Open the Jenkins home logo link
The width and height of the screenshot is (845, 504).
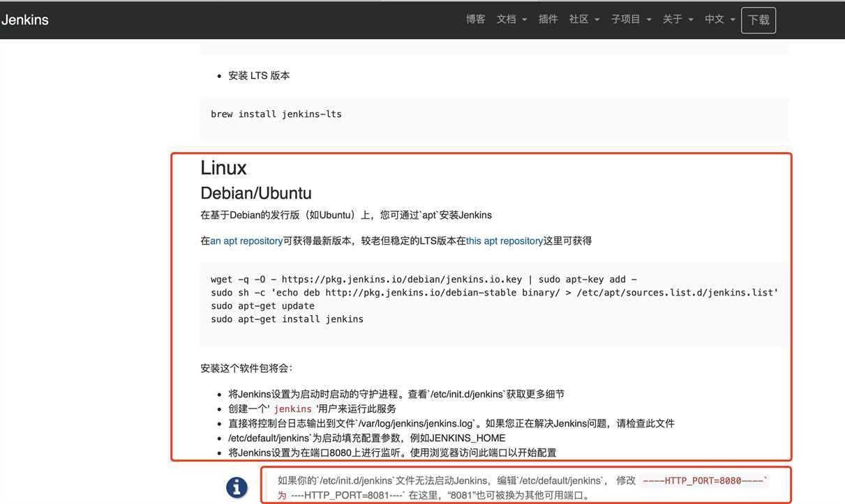[24, 20]
